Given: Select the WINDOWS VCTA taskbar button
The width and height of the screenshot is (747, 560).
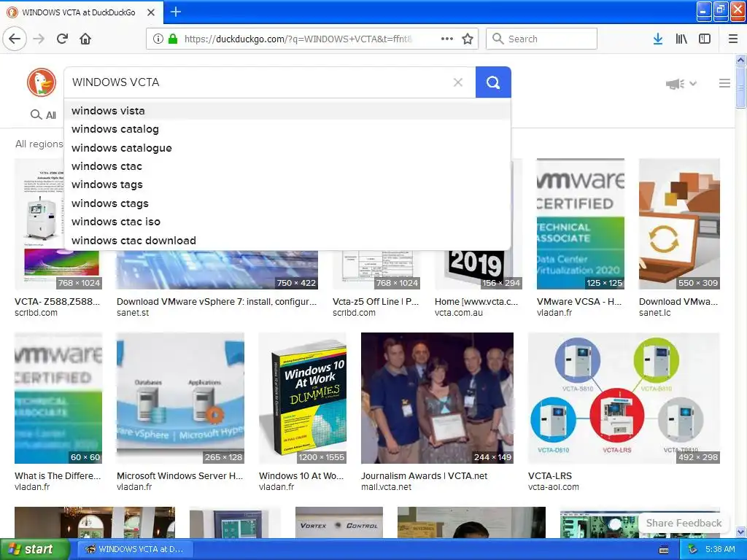Looking at the screenshot, I should point(136,549).
